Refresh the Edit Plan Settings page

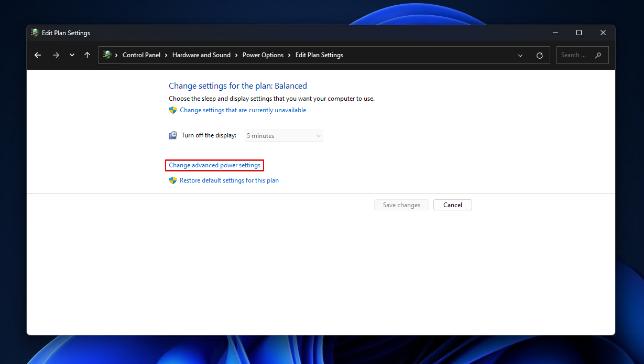[539, 55]
